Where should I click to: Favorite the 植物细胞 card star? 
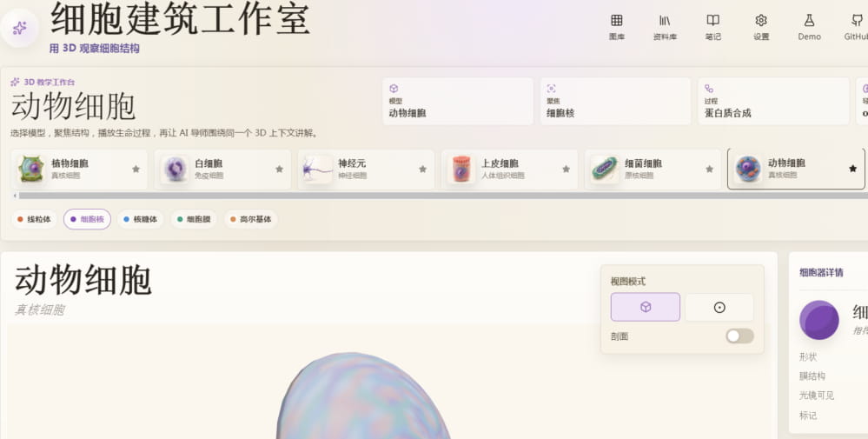136,169
